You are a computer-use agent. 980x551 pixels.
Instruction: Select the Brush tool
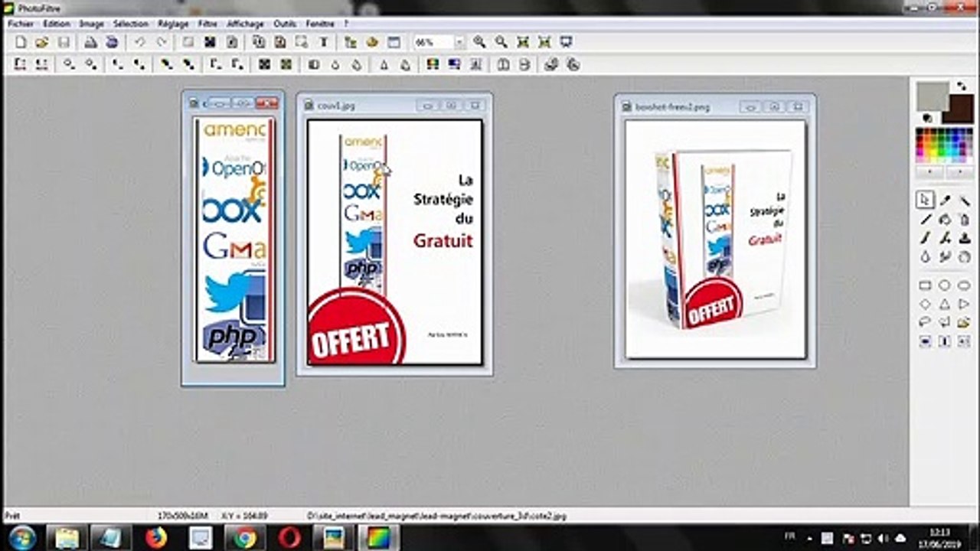click(x=925, y=239)
